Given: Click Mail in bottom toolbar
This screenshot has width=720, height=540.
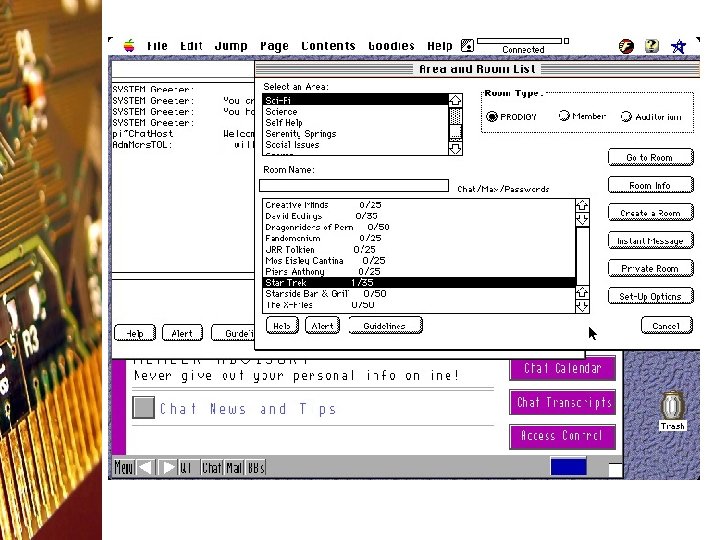Looking at the screenshot, I should point(234,467).
